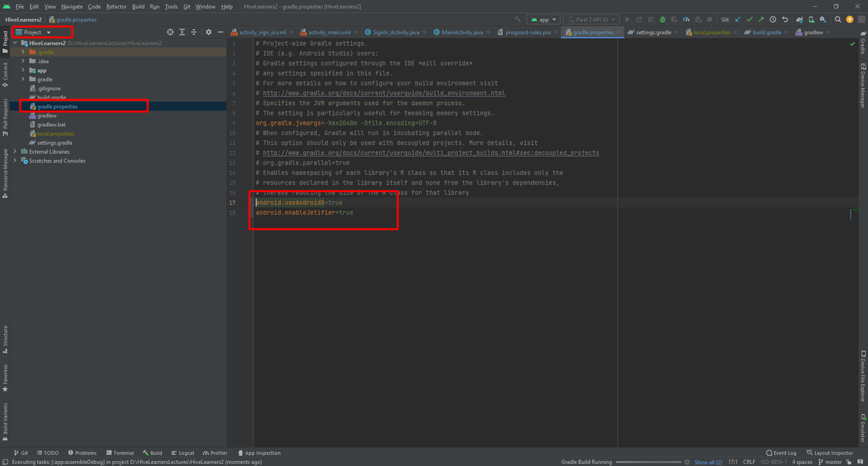Open the Project view dropdown
The height and width of the screenshot is (466, 868).
click(x=33, y=32)
